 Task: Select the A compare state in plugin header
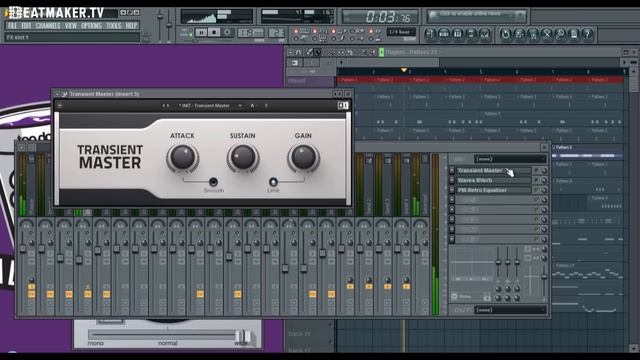coord(252,106)
